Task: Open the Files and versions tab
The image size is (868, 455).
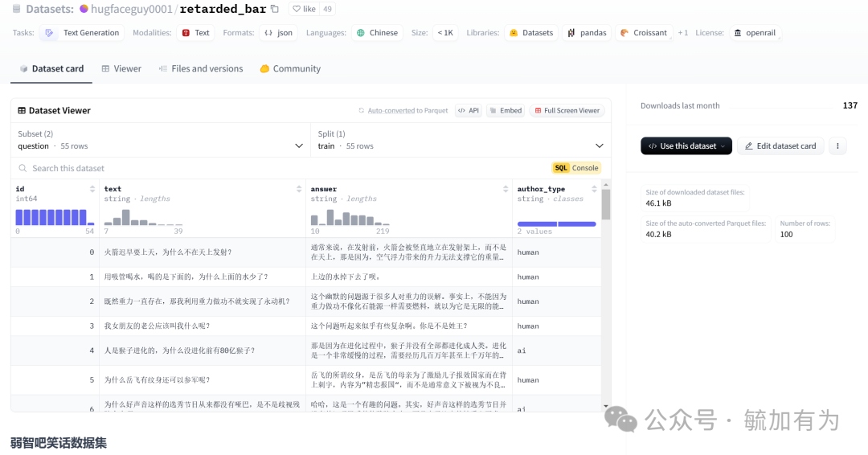Action: pos(201,68)
